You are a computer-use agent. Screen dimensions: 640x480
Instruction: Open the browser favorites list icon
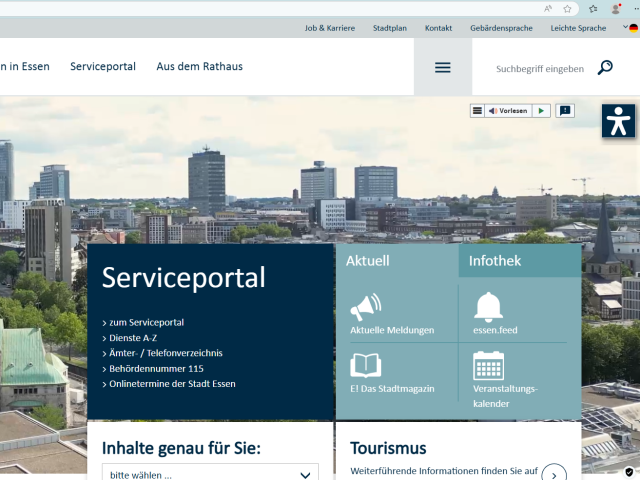coord(593,9)
